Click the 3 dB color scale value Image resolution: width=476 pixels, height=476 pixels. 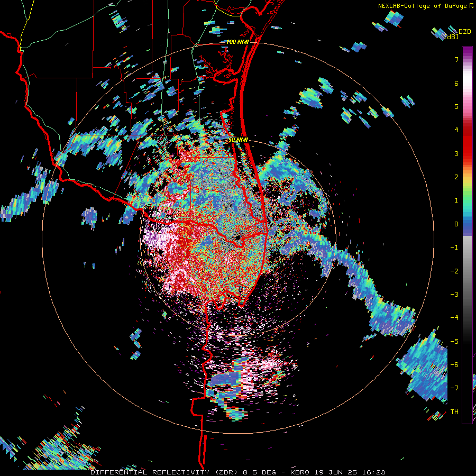pos(456,153)
